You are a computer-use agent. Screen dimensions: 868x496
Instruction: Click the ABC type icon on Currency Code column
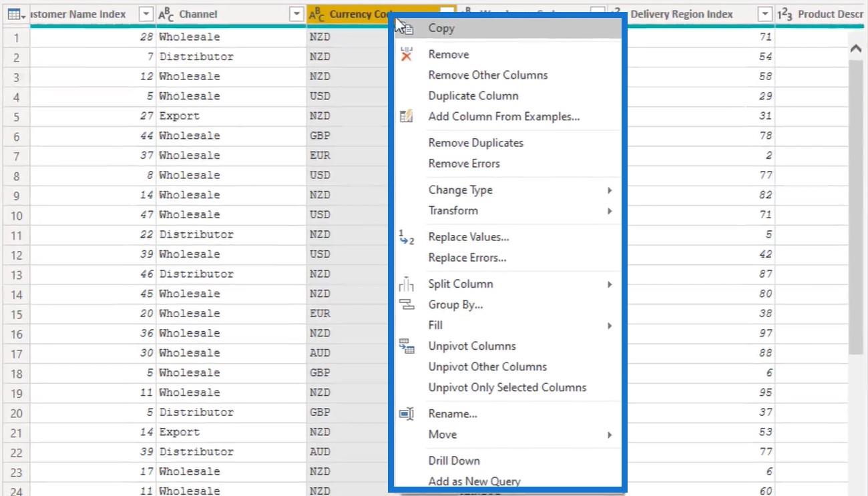click(x=317, y=15)
